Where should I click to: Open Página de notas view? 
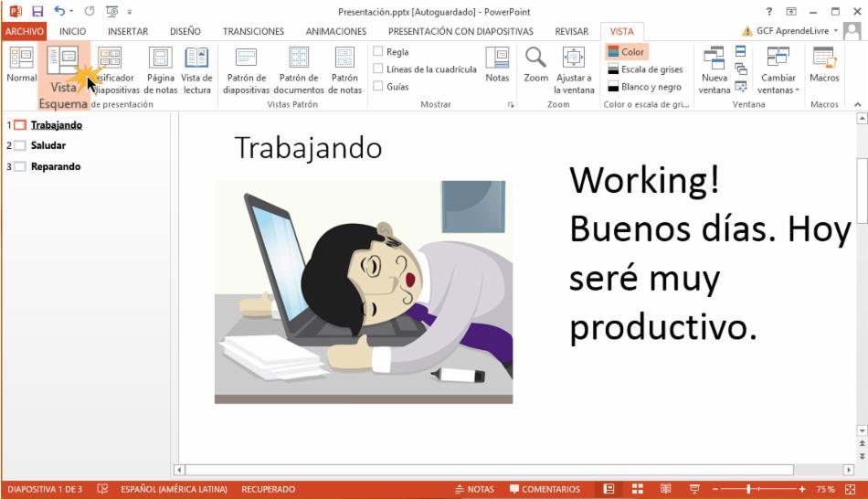pyautogui.click(x=160, y=60)
